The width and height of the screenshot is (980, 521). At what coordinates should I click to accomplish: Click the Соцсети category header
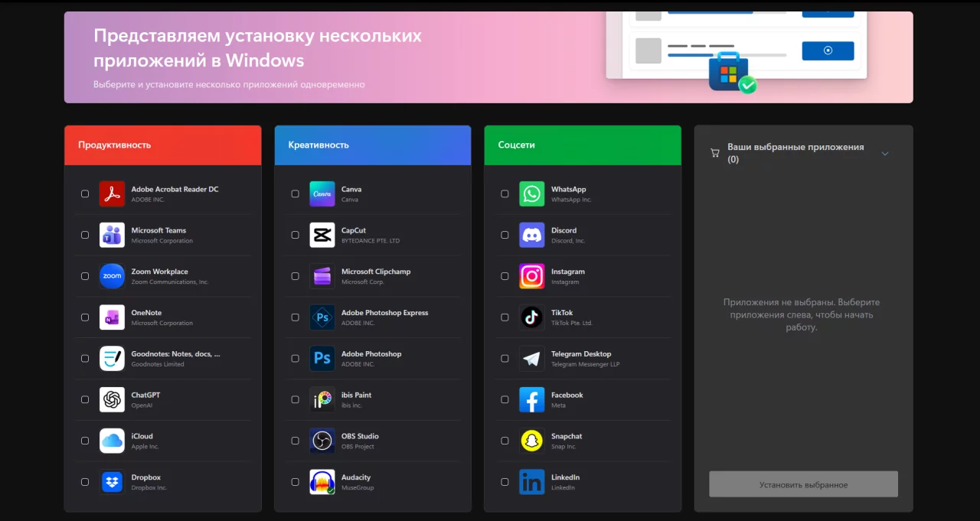[582, 145]
